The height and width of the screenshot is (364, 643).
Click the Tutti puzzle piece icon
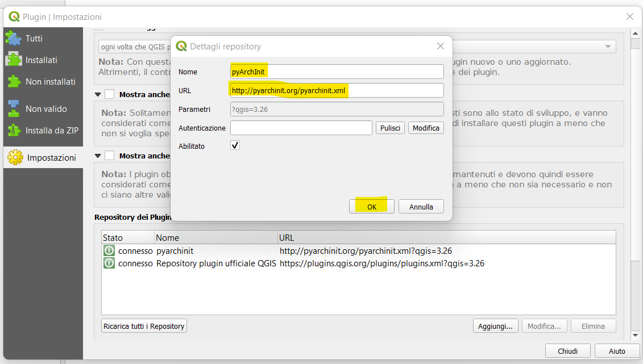[14, 39]
